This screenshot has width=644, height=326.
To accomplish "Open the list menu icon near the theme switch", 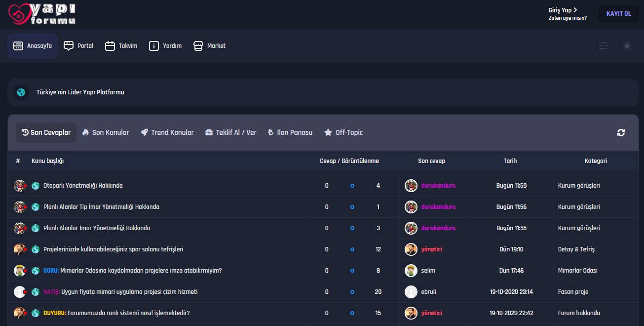I will pyautogui.click(x=603, y=46).
